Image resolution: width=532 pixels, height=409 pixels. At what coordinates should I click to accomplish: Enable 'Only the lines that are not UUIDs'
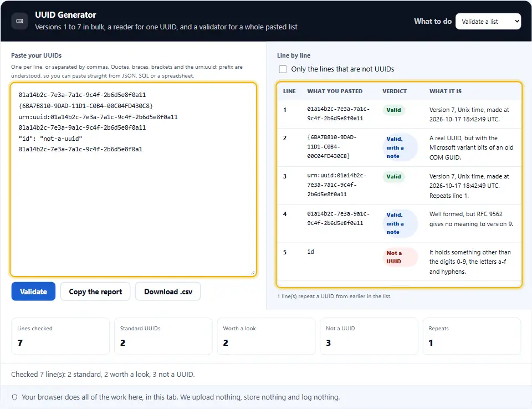(283, 69)
